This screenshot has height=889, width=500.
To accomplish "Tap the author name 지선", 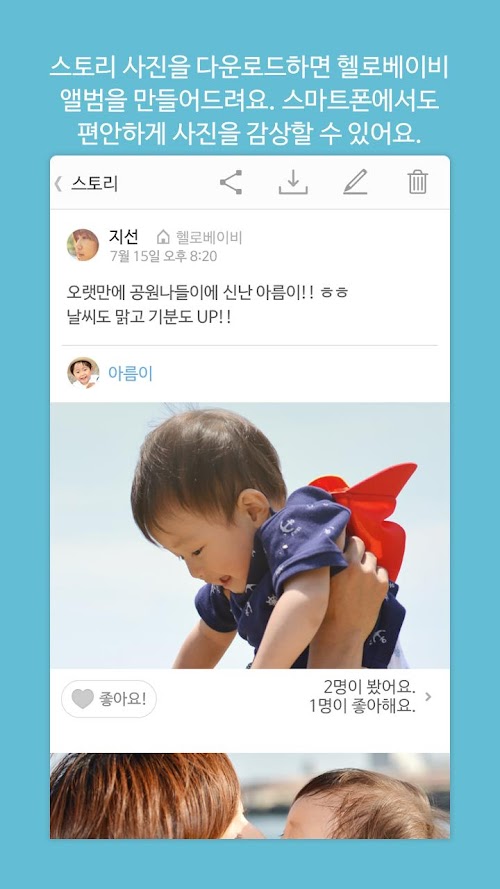I will point(124,236).
